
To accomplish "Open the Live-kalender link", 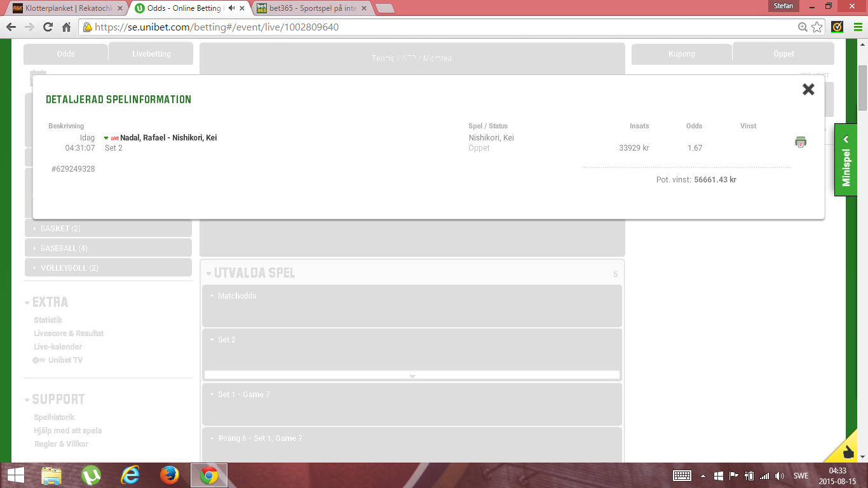I will pos(58,347).
